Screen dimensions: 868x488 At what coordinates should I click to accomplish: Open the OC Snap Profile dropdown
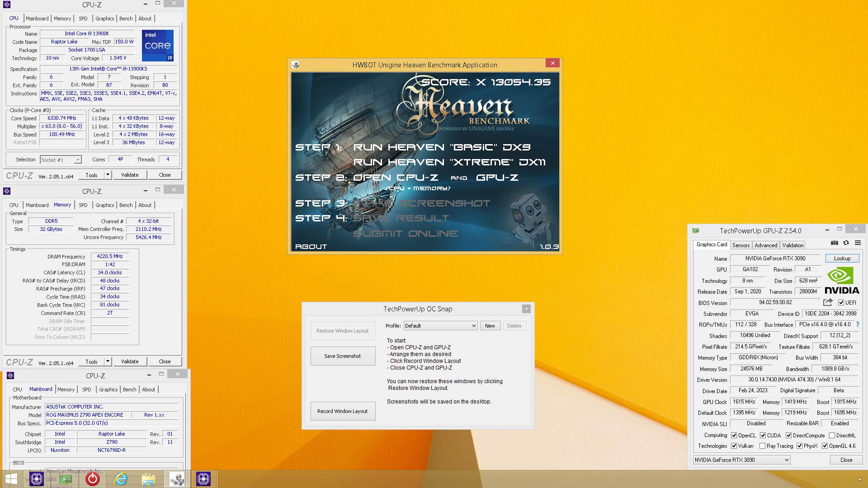tap(440, 326)
